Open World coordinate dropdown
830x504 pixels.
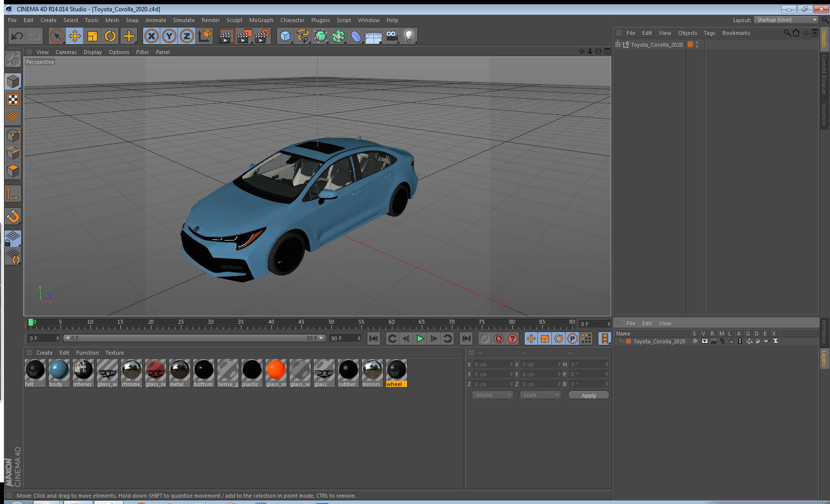(493, 395)
